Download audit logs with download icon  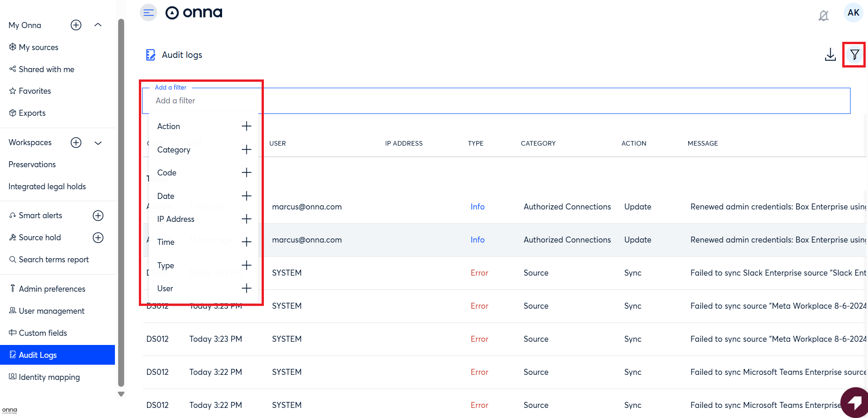830,55
